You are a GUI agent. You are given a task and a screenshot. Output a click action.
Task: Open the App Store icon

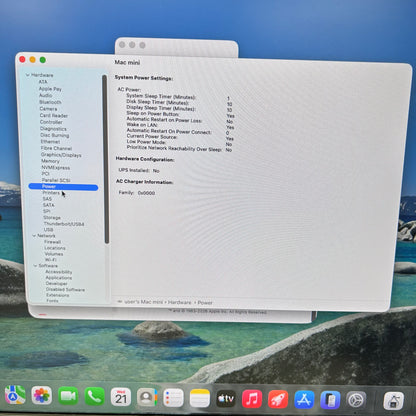click(304, 399)
